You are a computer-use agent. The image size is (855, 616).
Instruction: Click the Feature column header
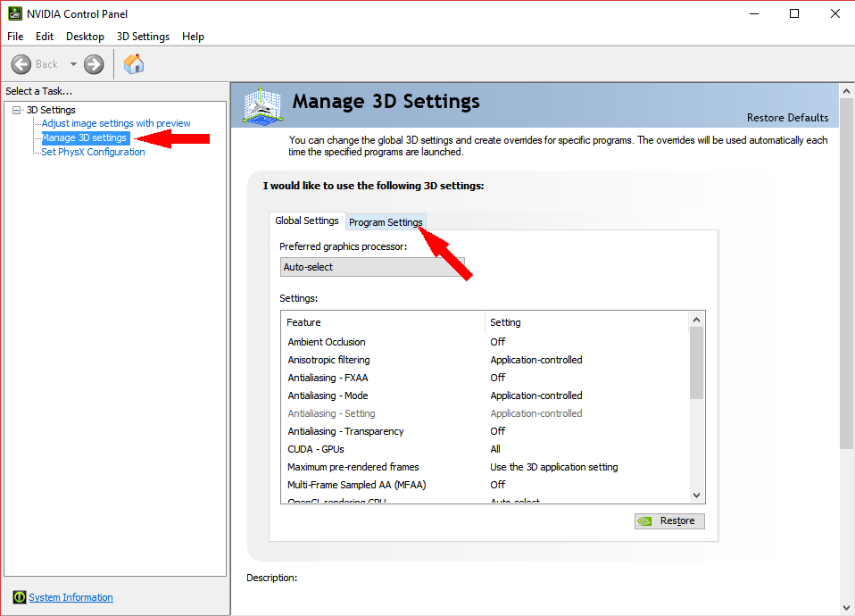384,322
